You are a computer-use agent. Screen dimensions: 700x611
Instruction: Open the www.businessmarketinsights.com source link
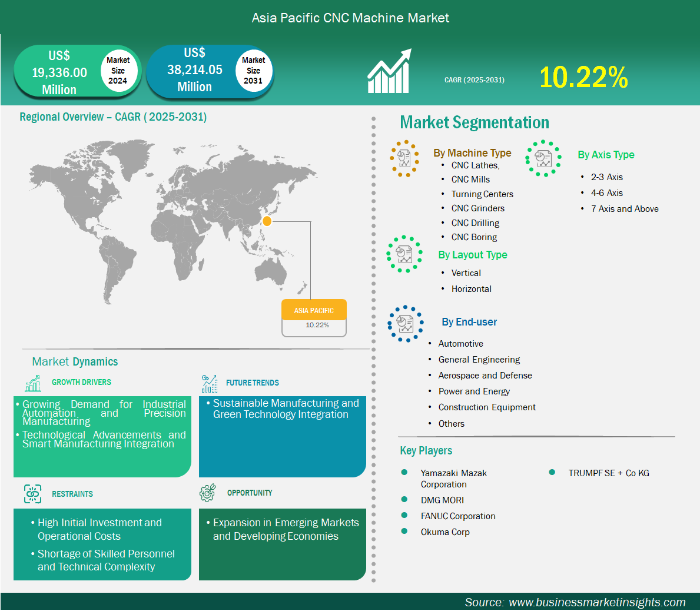coord(596,602)
